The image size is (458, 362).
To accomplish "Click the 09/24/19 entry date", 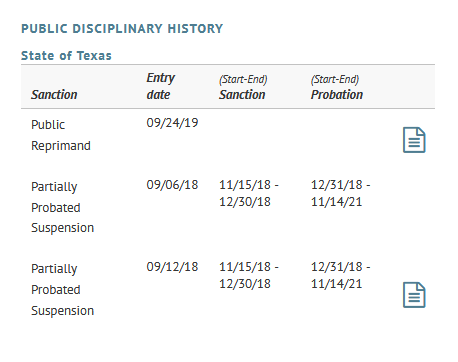I will click(x=172, y=123).
